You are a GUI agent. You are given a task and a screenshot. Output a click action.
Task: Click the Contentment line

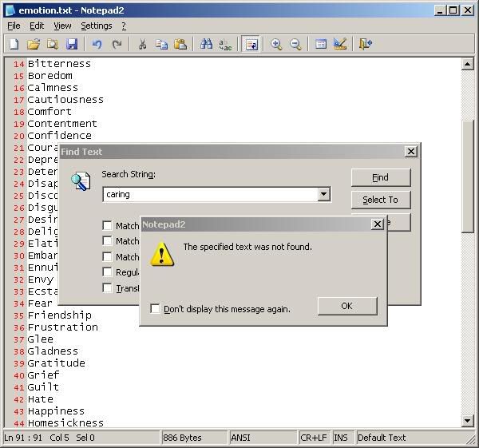[x=62, y=124]
